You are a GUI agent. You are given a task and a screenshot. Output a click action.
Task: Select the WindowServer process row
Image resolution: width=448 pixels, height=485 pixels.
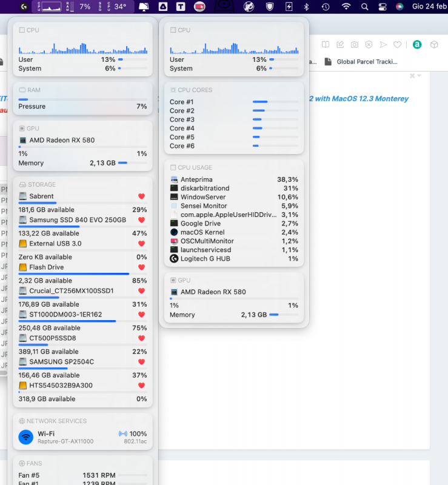[x=234, y=197]
